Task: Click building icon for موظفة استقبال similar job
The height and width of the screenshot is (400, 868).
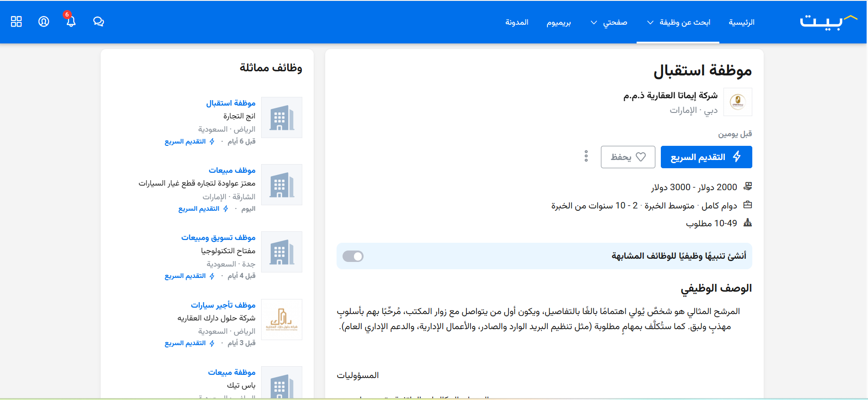Action: click(x=282, y=117)
